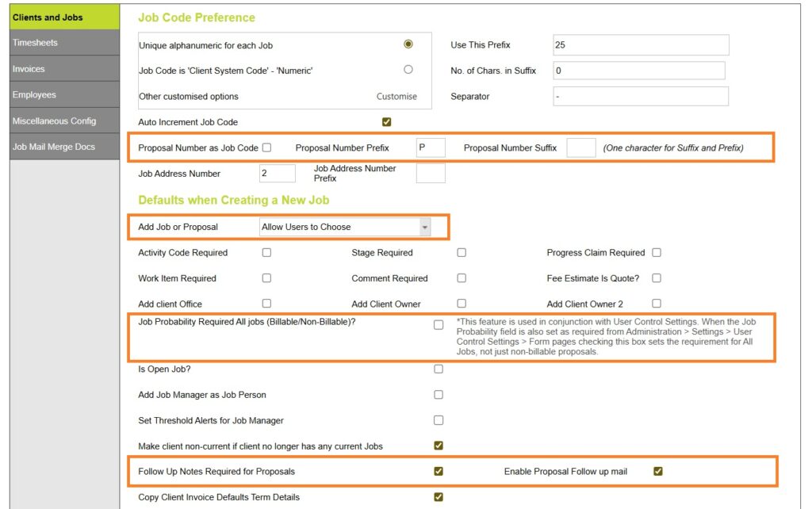Select 'Client System Code - Numeric' radio option
Screen dimensions: 812x509
click(408, 70)
